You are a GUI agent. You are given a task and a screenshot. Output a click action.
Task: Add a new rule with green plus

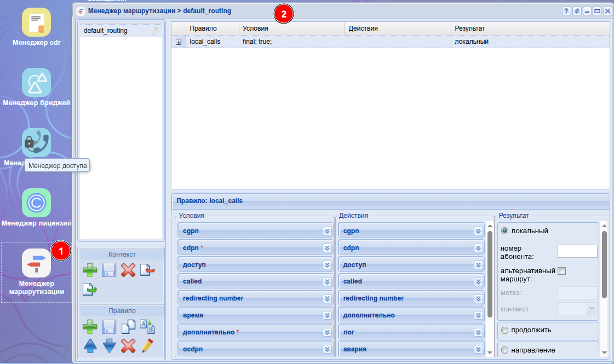90,326
